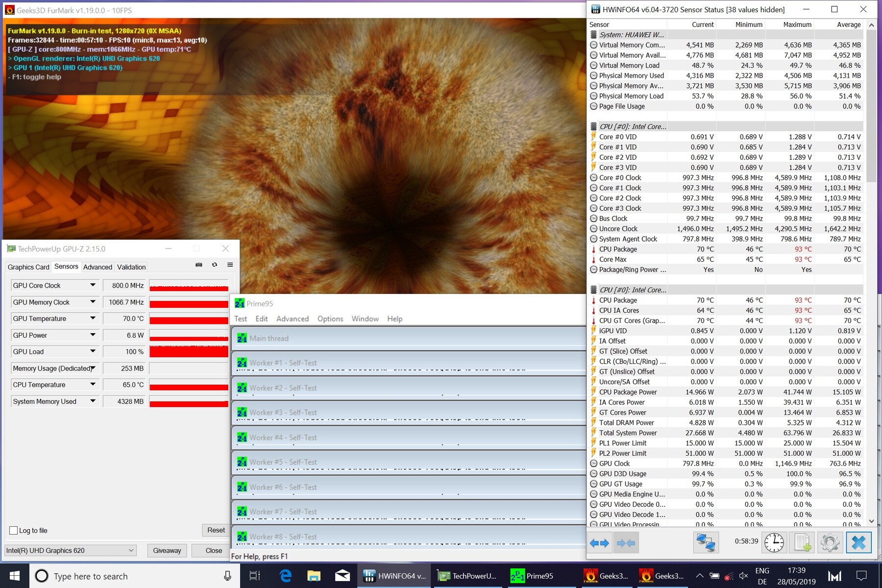Click HWiNFO network remote monitor icon
The image size is (882, 588).
(x=706, y=542)
